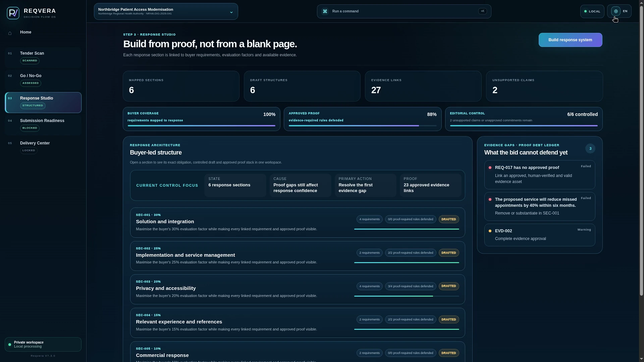644x362 pixels.
Task: Expand the Northbridge Patient Access Modernisation selector
Action: (x=166, y=11)
